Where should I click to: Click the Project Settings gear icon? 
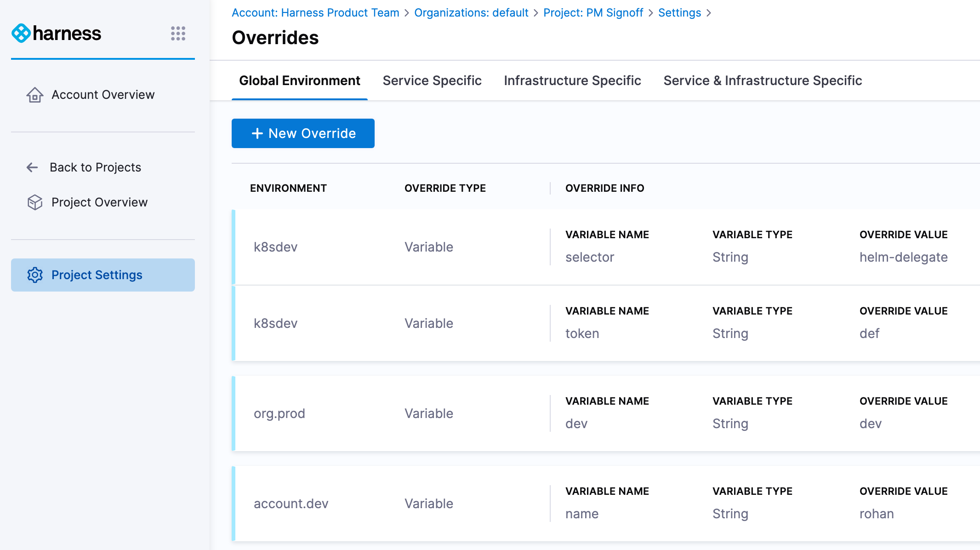(x=35, y=275)
